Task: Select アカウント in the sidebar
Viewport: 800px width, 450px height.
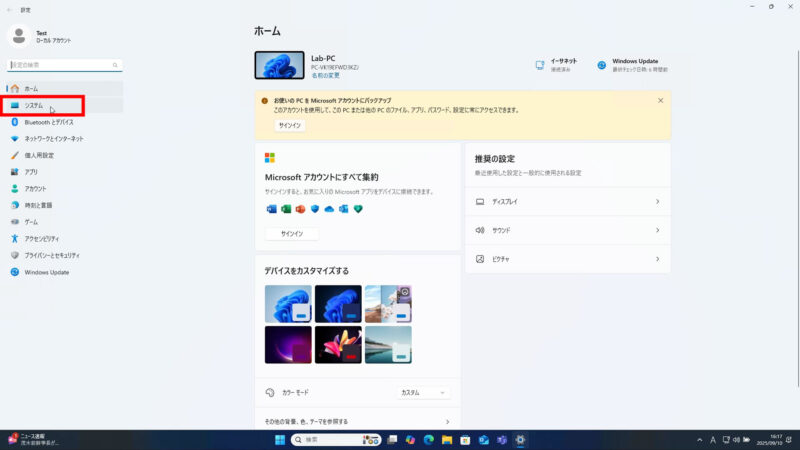Action: 35,188
